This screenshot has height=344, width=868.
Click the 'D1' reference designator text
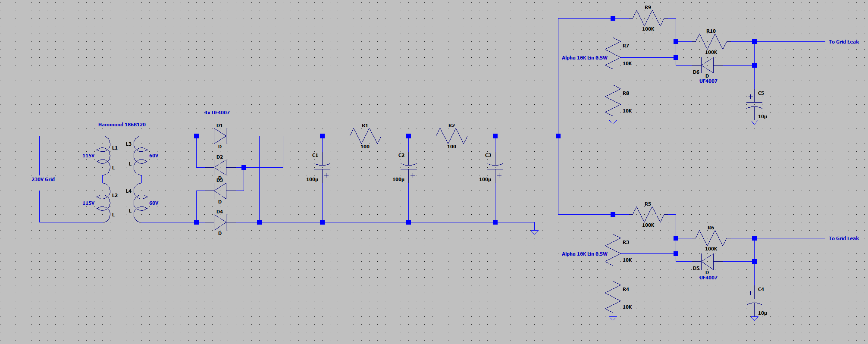[x=220, y=125]
